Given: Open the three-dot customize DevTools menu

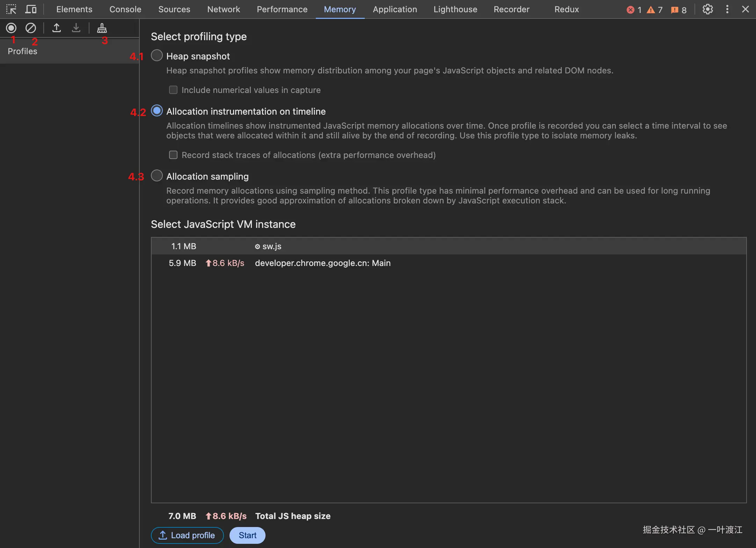Looking at the screenshot, I should pyautogui.click(x=727, y=9).
